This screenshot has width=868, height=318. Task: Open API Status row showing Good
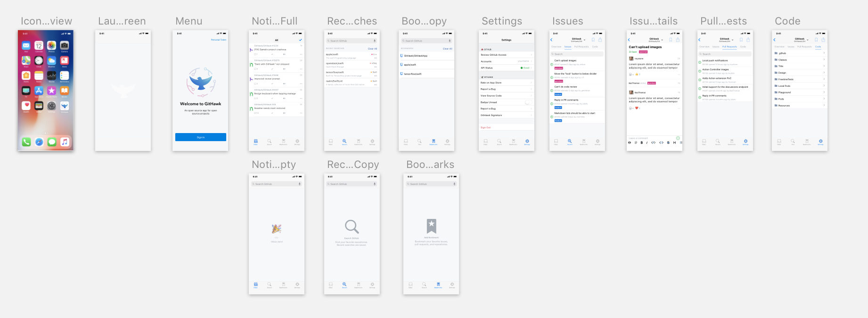(x=507, y=68)
